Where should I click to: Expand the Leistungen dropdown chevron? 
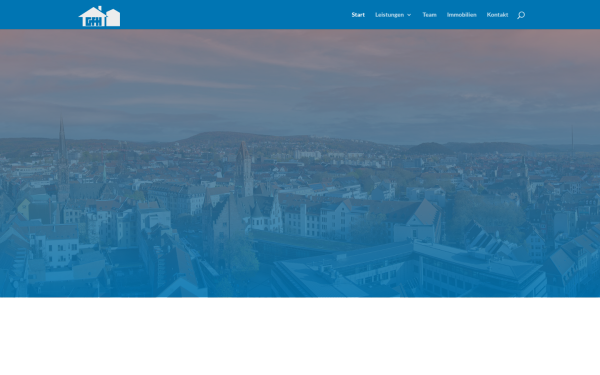[409, 15]
